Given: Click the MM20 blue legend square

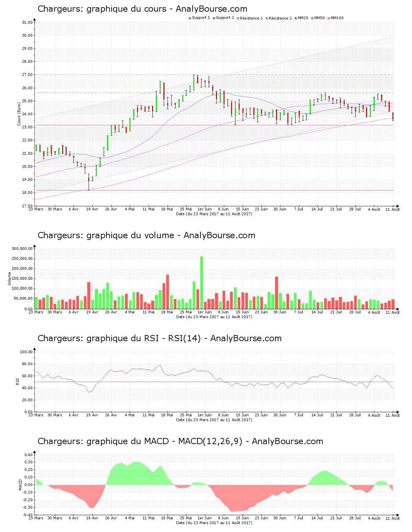Looking at the screenshot, I should point(296,18).
